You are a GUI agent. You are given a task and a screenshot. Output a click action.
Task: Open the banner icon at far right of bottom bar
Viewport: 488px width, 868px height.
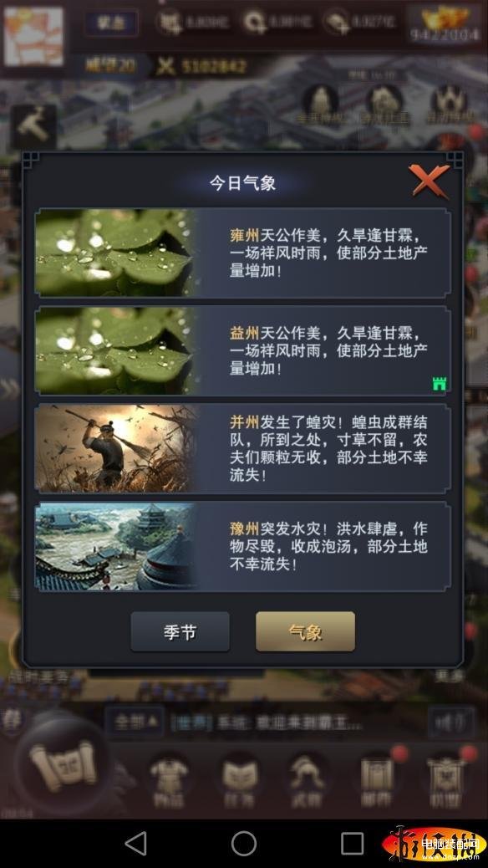(x=447, y=780)
